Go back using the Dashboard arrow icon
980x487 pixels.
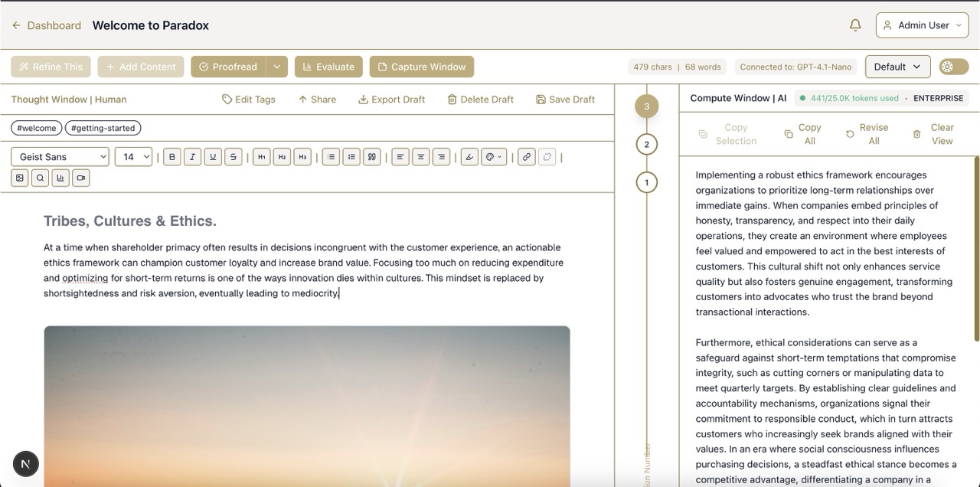point(16,25)
